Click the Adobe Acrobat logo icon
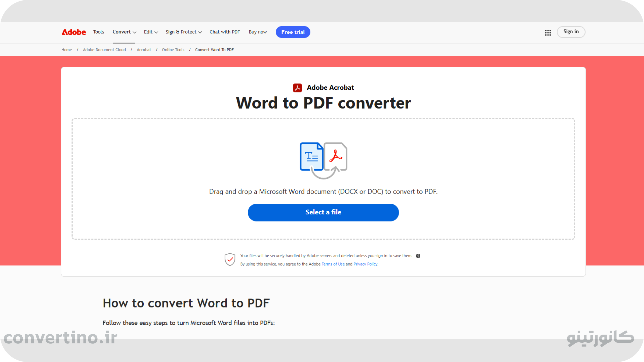The width and height of the screenshot is (644, 362). click(297, 88)
